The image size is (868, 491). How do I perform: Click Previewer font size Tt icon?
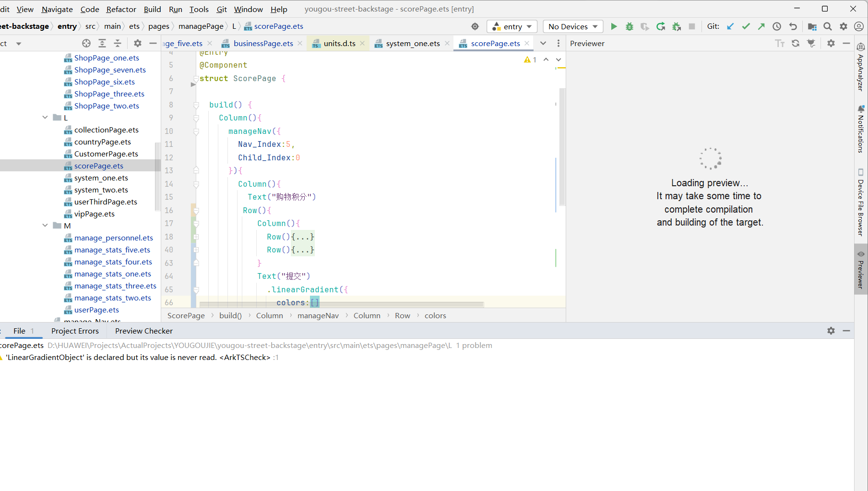pos(780,43)
